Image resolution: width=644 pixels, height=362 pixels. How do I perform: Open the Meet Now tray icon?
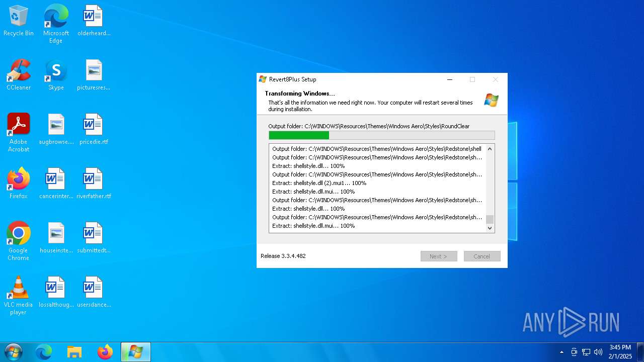pos(574,352)
